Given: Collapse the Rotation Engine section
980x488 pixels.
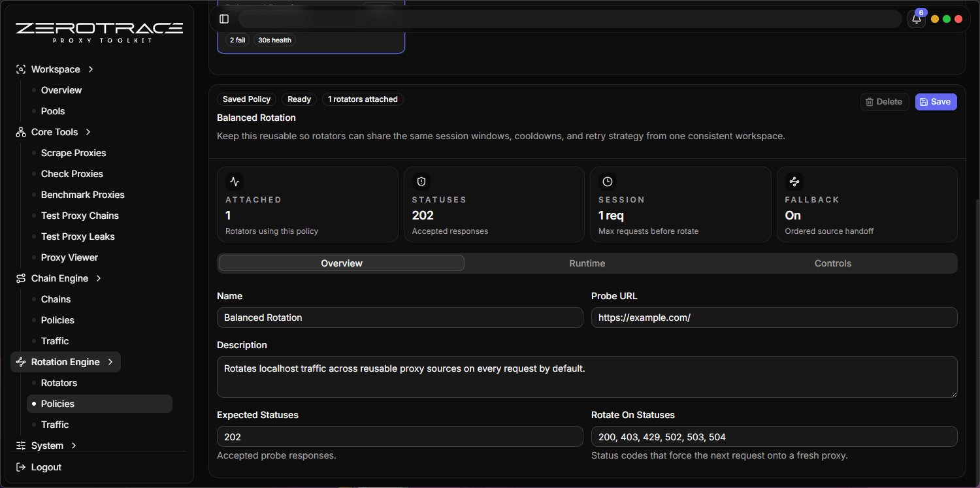Looking at the screenshot, I should pos(109,361).
